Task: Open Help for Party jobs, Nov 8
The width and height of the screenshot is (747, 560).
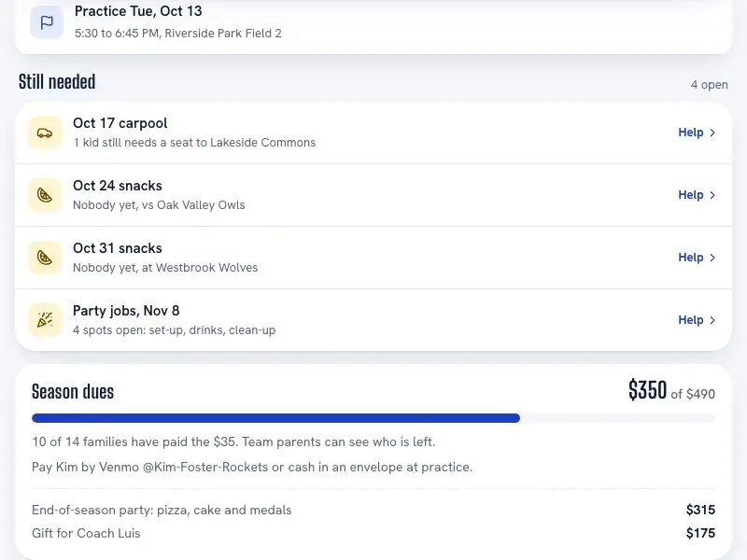Action: [697, 319]
